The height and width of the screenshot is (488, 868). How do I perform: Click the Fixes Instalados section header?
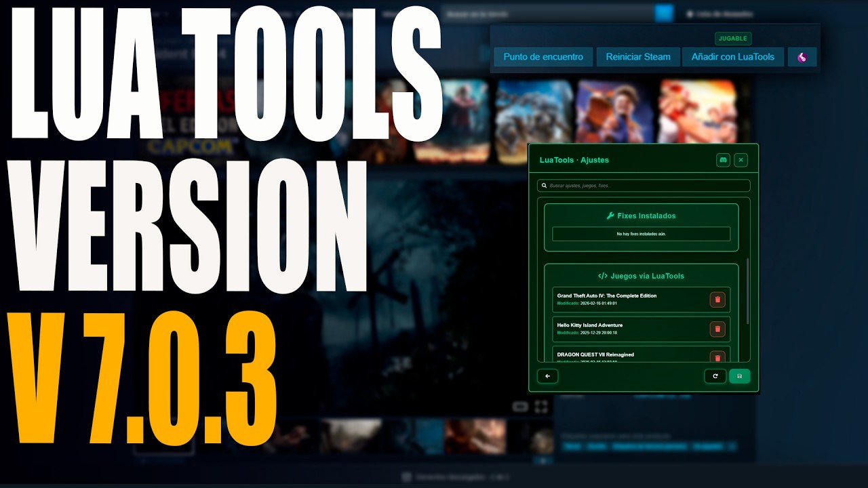pos(641,216)
